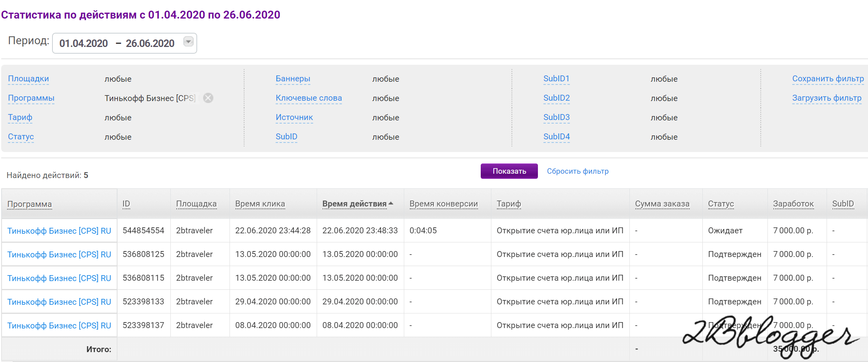Open the Источник filter
Image resolution: width=868 pixels, height=362 pixels.
(294, 117)
